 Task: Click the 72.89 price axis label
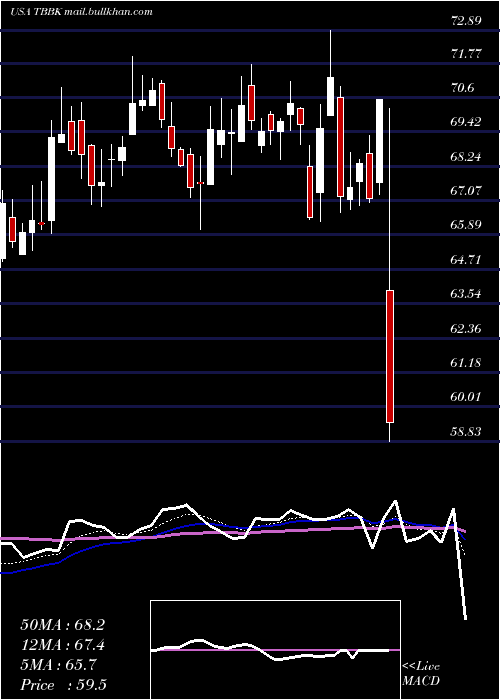click(466, 21)
